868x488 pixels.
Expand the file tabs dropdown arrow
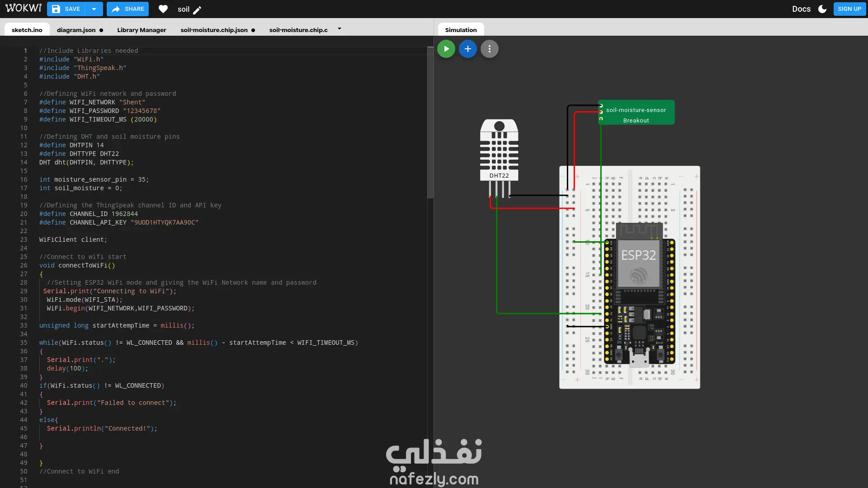340,29
